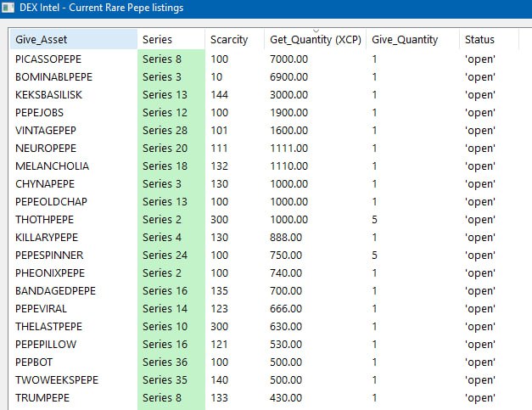Sort by Give_Quantity column header
532x410 pixels.
pyautogui.click(x=412, y=39)
